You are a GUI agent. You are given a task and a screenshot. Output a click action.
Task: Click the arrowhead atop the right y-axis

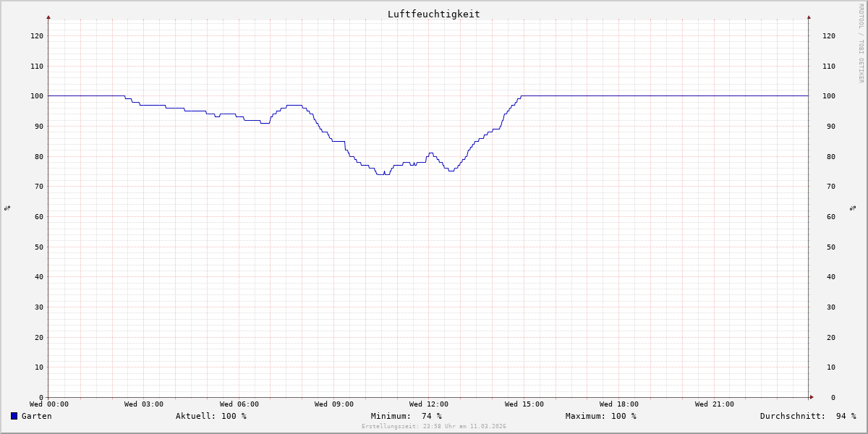pyautogui.click(x=809, y=17)
